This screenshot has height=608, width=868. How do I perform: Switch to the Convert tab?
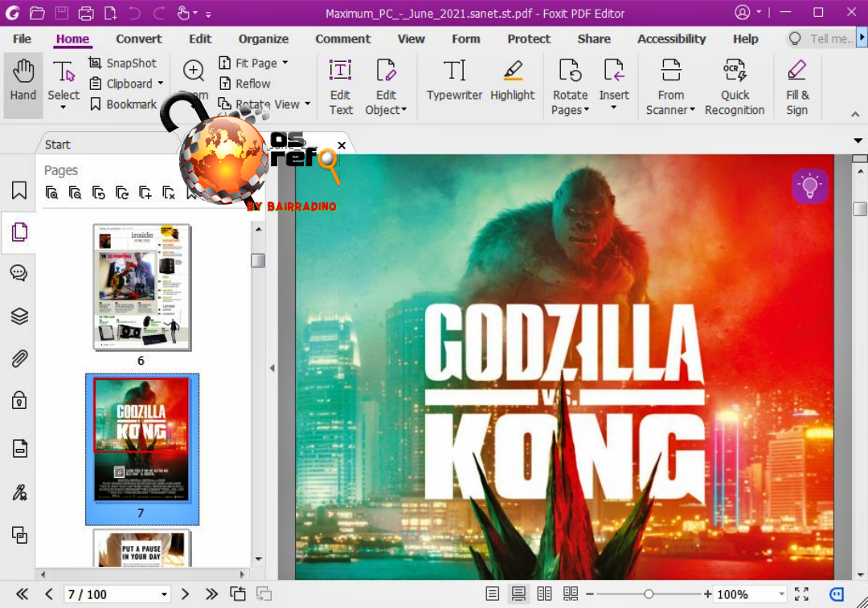click(x=139, y=39)
